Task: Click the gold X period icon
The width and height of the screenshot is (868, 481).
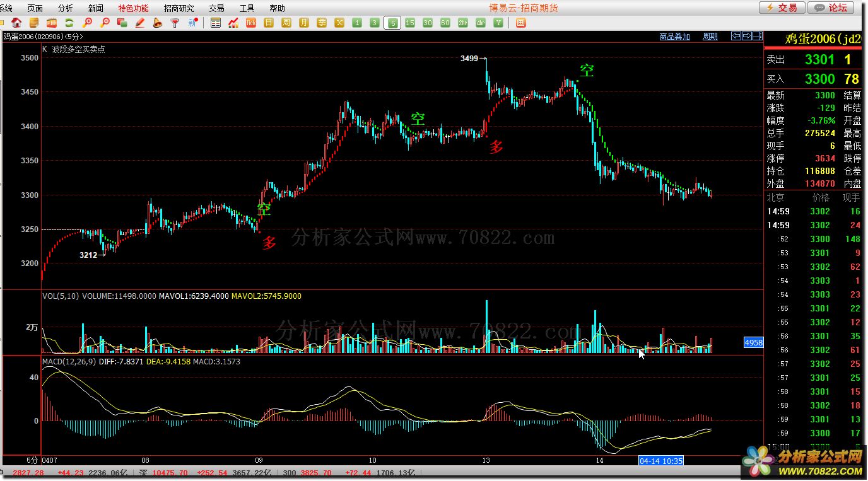Action: pyautogui.click(x=339, y=23)
